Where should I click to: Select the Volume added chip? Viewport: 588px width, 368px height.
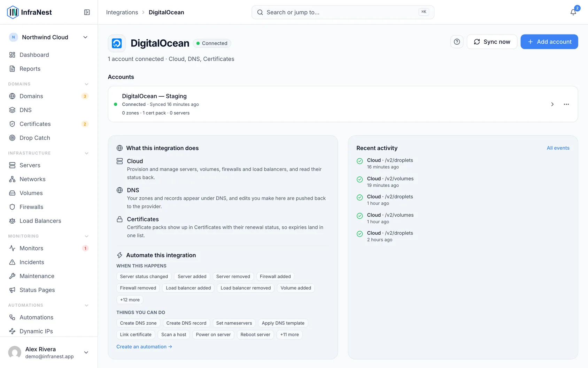click(296, 288)
